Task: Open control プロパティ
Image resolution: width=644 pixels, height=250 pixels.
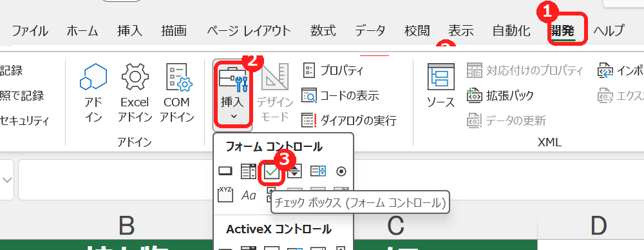Action: click(333, 70)
